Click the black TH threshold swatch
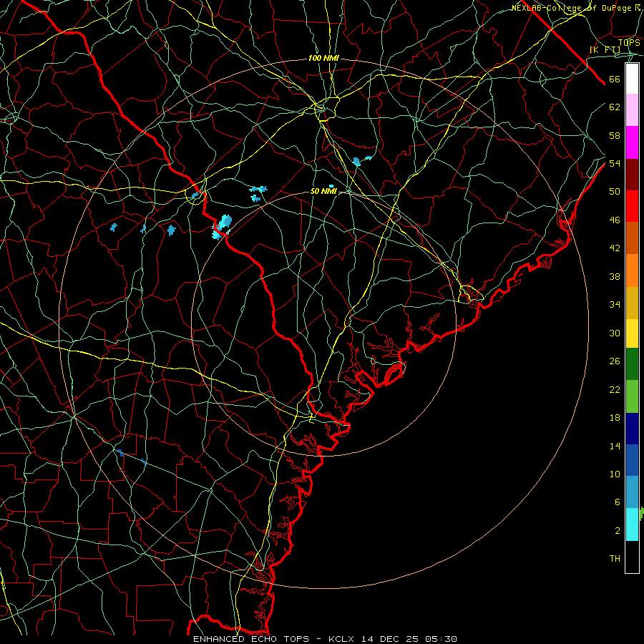The height and width of the screenshot is (644, 644). point(632,557)
